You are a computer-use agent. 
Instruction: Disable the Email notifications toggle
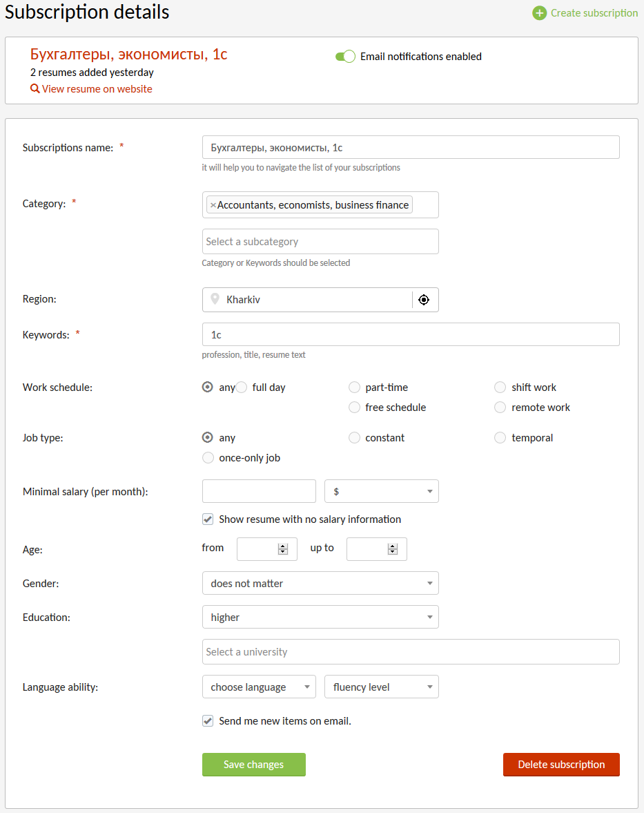tap(345, 57)
